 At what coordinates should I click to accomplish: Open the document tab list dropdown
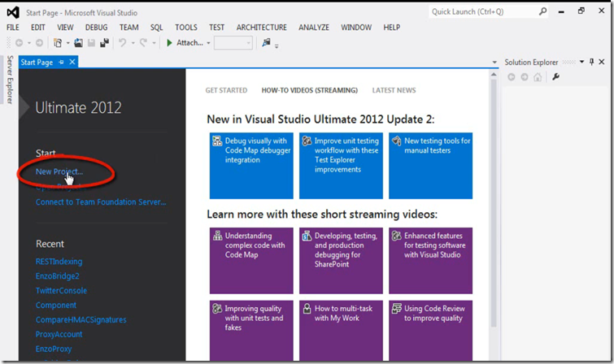[x=494, y=63]
